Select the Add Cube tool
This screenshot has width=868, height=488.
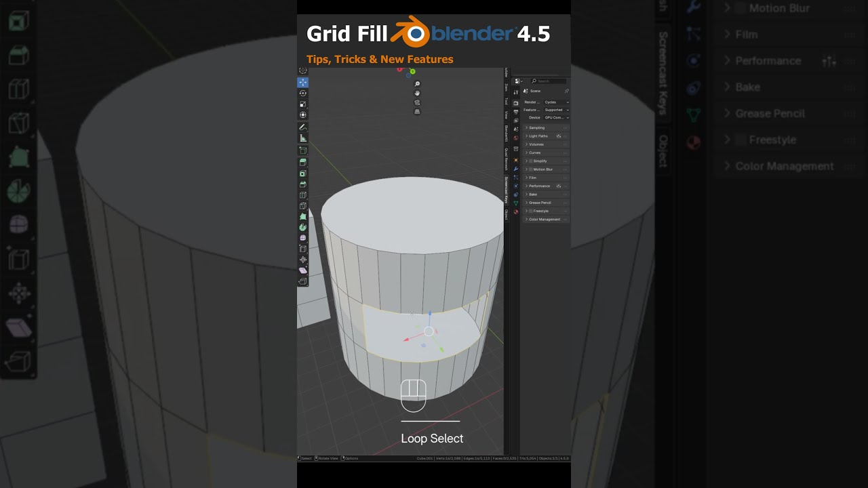click(x=303, y=150)
